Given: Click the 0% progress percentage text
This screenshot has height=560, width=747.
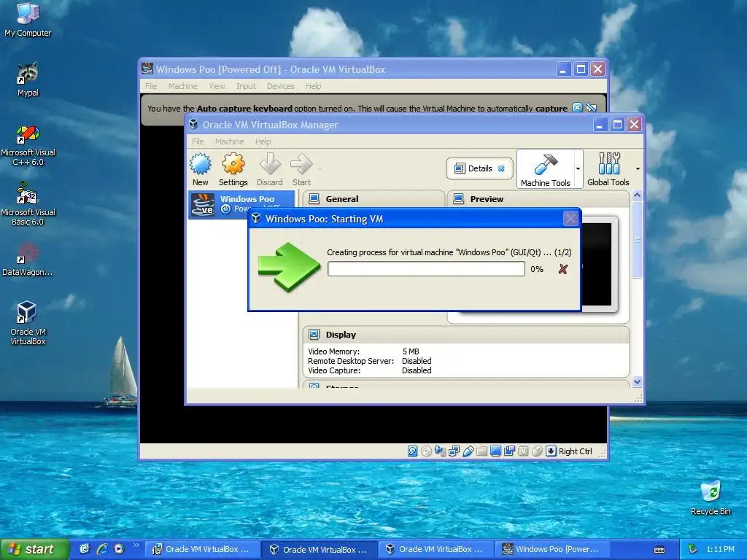Looking at the screenshot, I should click(x=537, y=269).
